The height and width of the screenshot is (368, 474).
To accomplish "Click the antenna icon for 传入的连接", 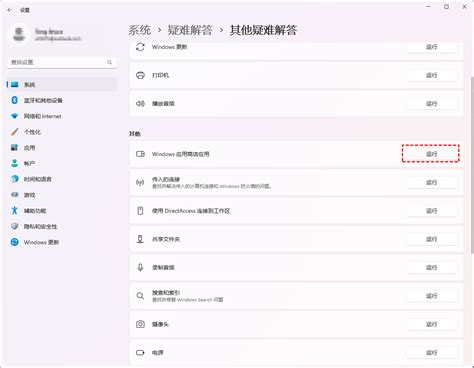I will pos(140,182).
